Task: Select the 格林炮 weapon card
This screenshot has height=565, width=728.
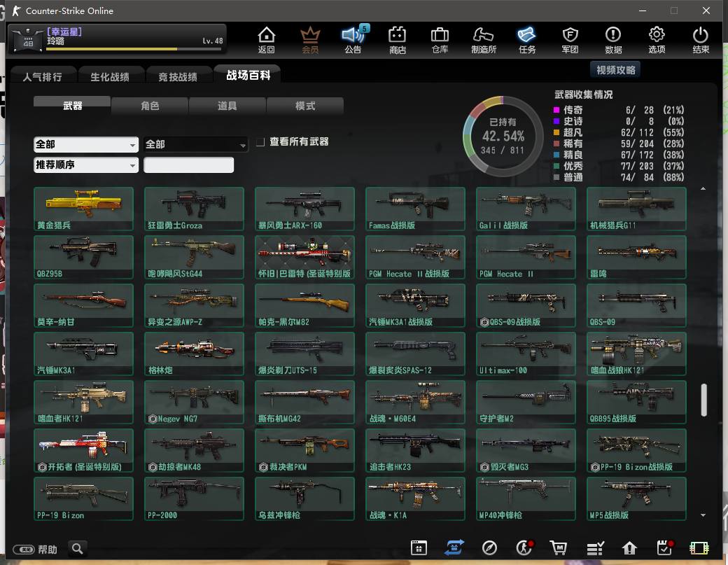Action: coord(194,354)
